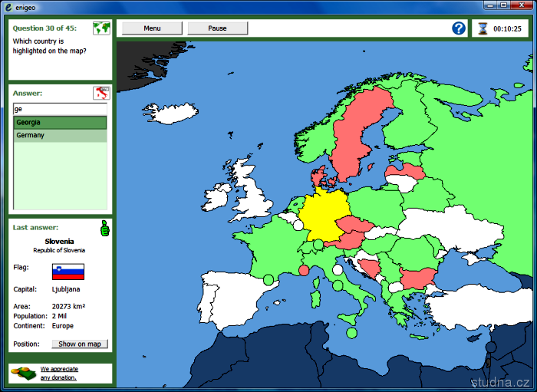Click the white Iceland island on the map
Viewport: 537px width, 392px height.
tap(170, 114)
